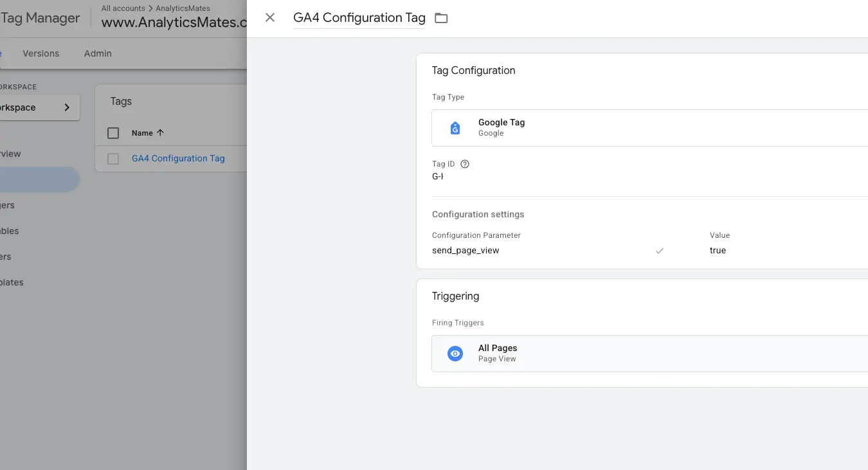Switch to the Admin tab
This screenshot has height=470, width=868.
pos(98,53)
